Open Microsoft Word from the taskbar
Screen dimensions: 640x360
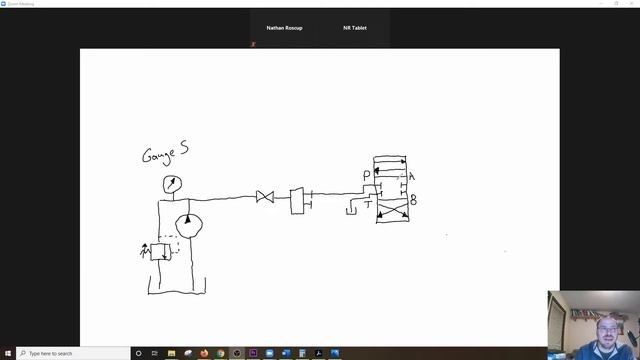tap(286, 353)
